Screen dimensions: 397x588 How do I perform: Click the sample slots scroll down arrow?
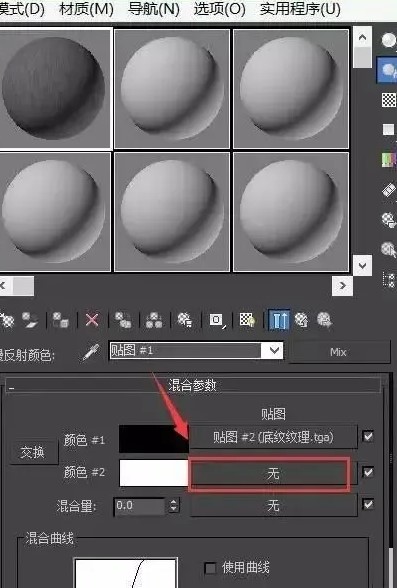pos(363,266)
